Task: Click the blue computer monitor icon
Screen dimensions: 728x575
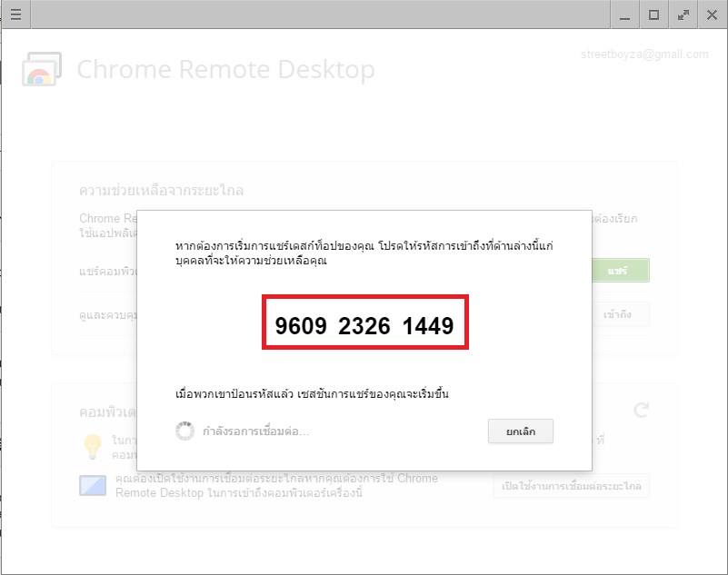Action: pyautogui.click(x=93, y=485)
